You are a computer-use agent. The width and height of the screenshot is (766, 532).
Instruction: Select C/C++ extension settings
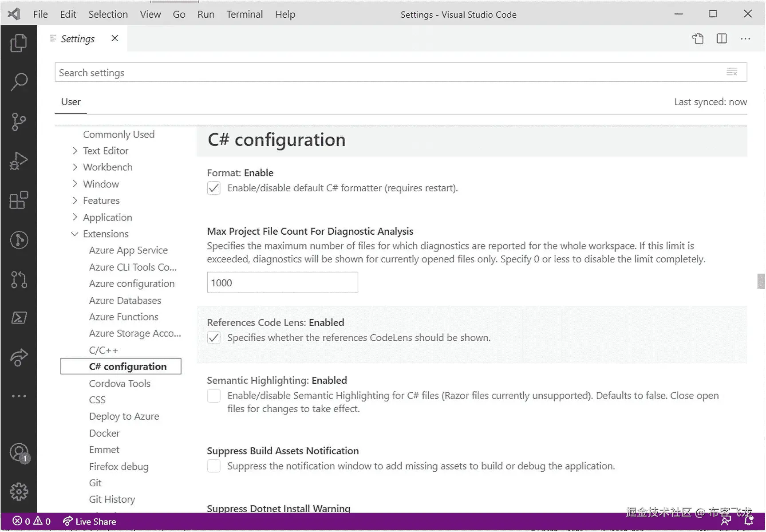103,350
